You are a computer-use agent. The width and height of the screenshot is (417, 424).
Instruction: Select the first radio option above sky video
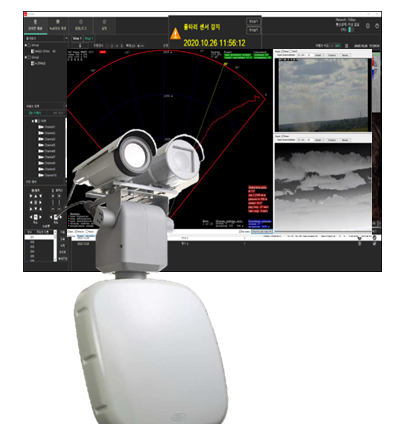click(x=283, y=52)
